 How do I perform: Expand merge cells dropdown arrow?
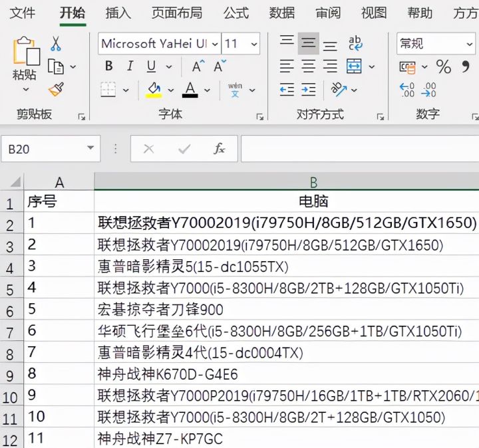click(372, 66)
